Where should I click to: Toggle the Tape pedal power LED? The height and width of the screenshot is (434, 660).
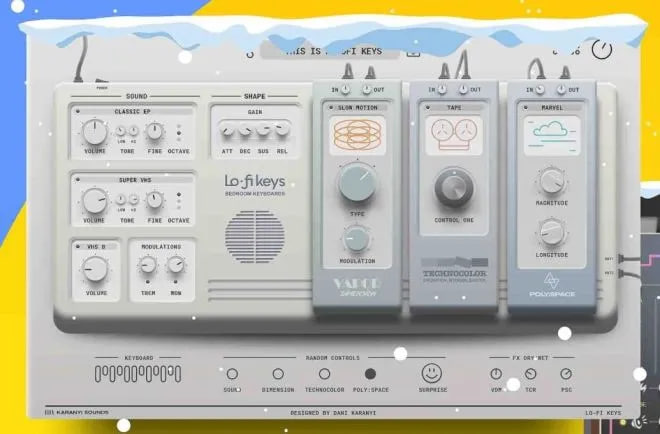pyautogui.click(x=428, y=108)
